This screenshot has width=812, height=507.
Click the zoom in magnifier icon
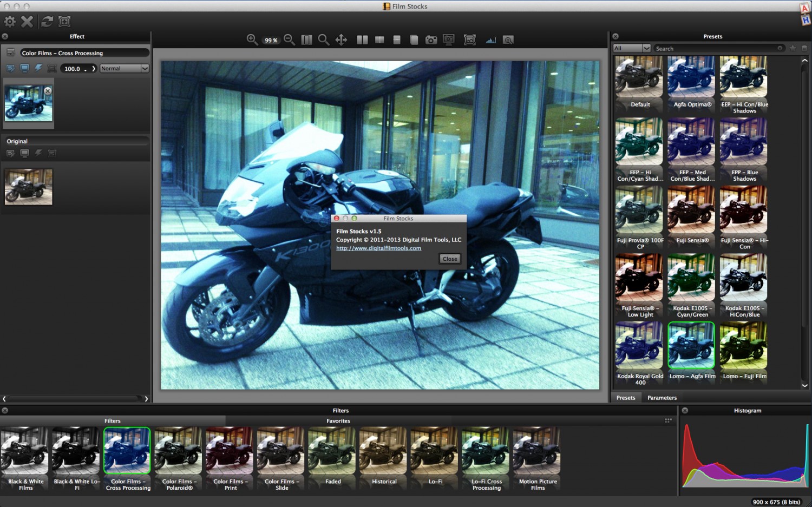[252, 39]
